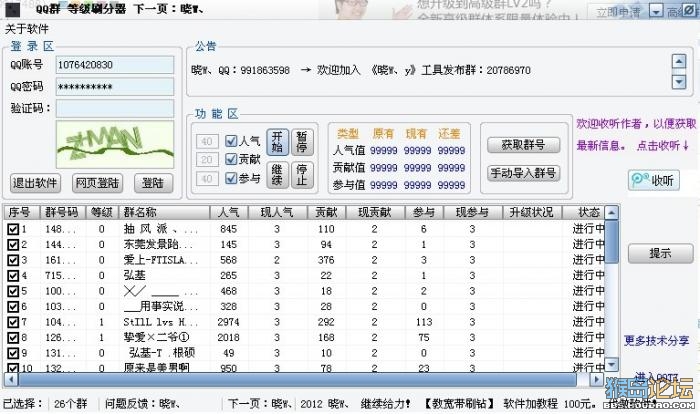Sort by 群名称 column header
Image resolution: width=700 pixels, height=414 pixels.
pyautogui.click(x=164, y=212)
